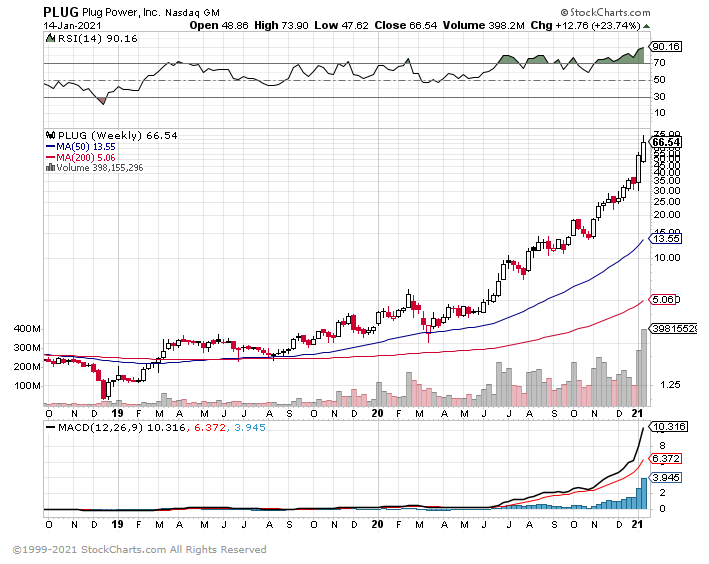Click the blue 3.945 histogram value in legend
Image resolution: width=709 pixels, height=564 pixels.
click(250, 427)
